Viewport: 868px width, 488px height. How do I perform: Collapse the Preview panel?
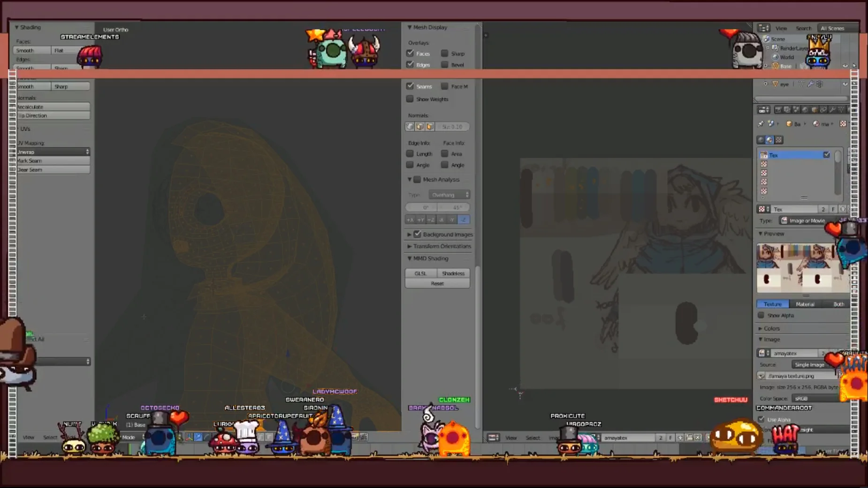point(761,233)
